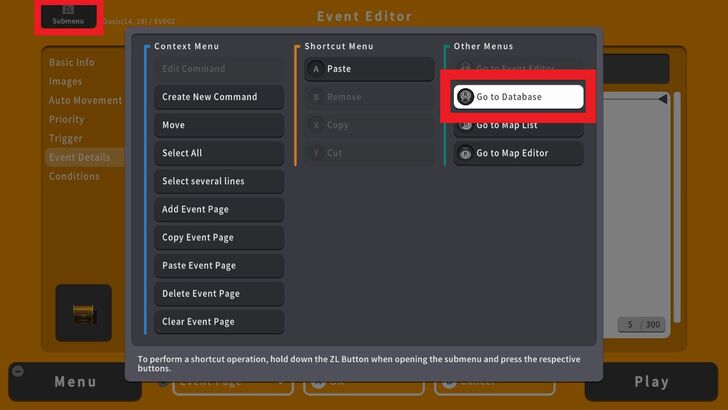This screenshot has height=410, width=728.
Task: Click Select several lines option
Action: (218, 181)
